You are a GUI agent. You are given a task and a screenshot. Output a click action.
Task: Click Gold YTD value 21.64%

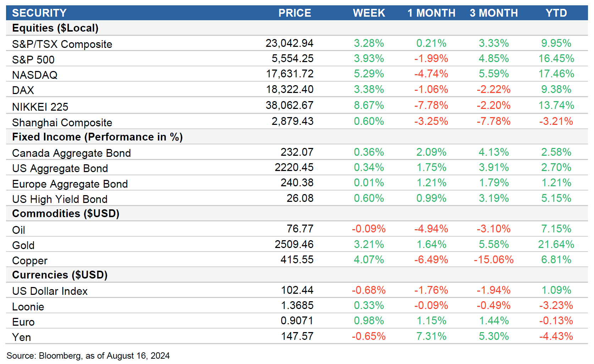[556, 244]
